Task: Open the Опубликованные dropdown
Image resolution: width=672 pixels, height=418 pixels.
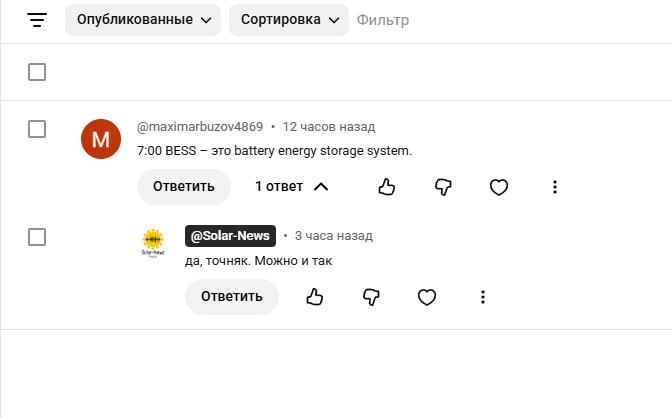Action: click(142, 20)
